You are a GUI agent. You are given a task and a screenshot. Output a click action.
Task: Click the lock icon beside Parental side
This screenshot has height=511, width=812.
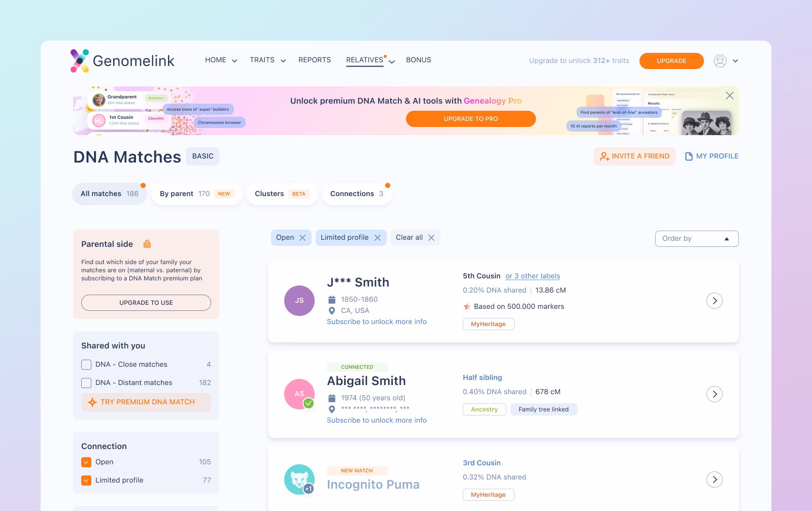click(x=147, y=244)
